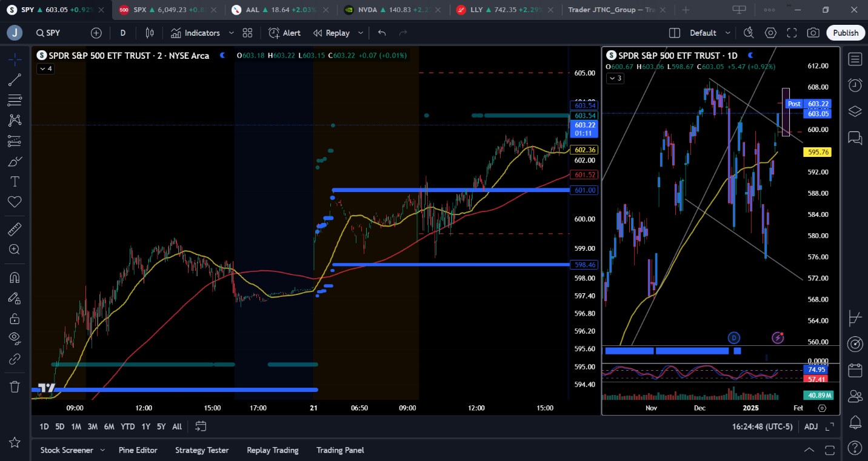Click the trash can to remove objects
Image resolution: width=868 pixels, height=461 pixels.
(x=15, y=386)
